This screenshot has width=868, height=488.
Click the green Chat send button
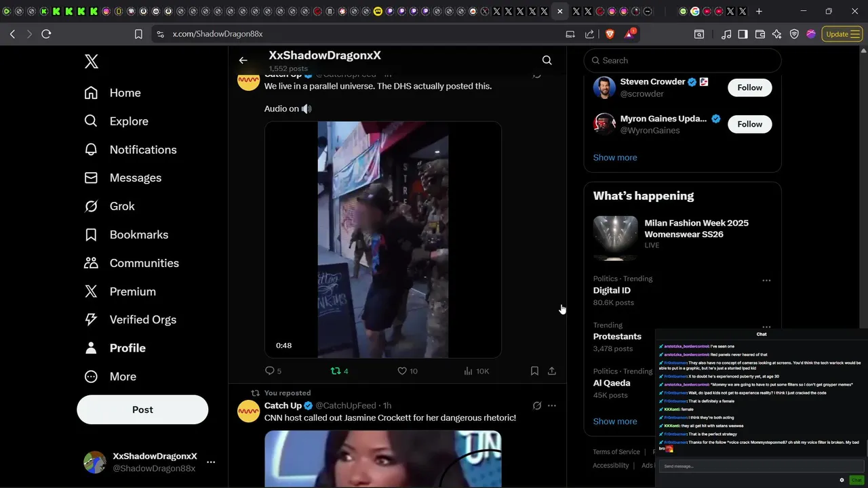856,480
